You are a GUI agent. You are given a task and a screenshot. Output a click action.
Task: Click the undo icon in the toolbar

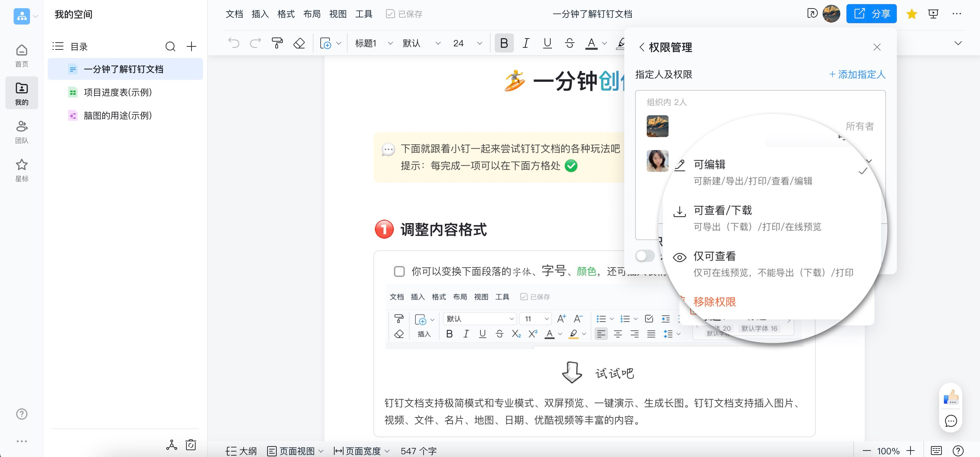click(234, 43)
